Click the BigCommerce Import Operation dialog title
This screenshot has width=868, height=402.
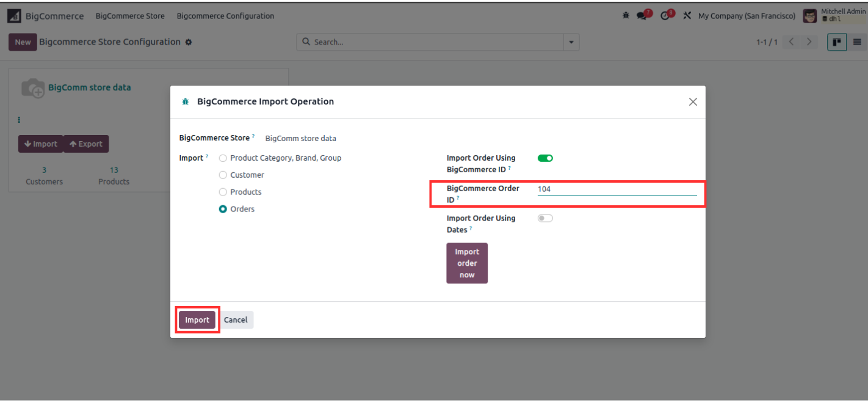pyautogui.click(x=266, y=102)
